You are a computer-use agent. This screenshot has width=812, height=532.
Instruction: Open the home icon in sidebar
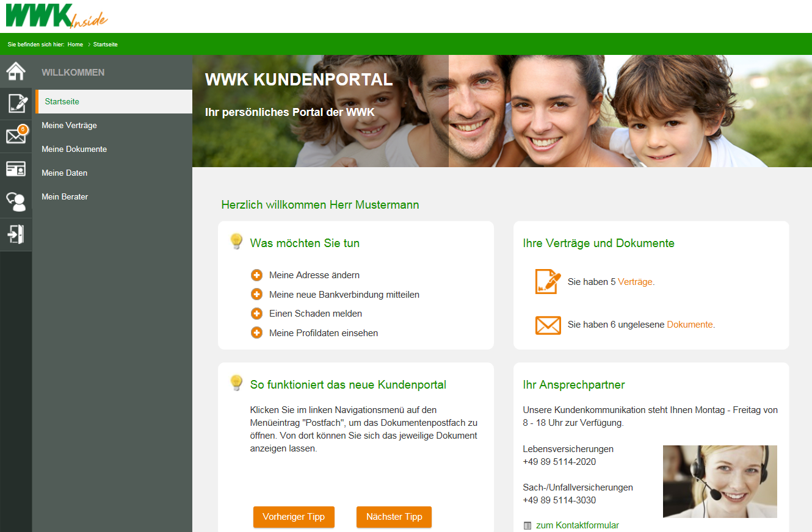coord(16,71)
